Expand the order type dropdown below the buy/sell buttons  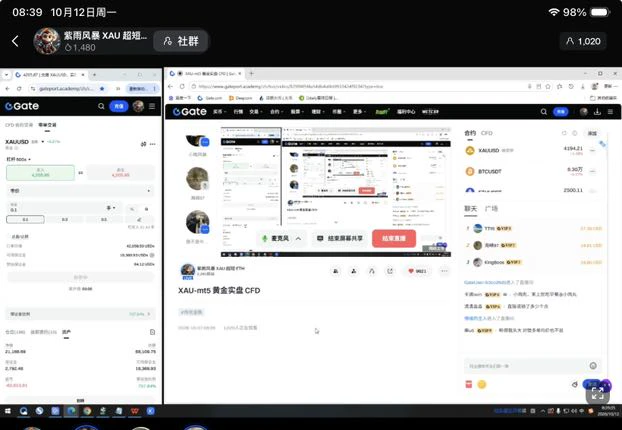[81, 191]
